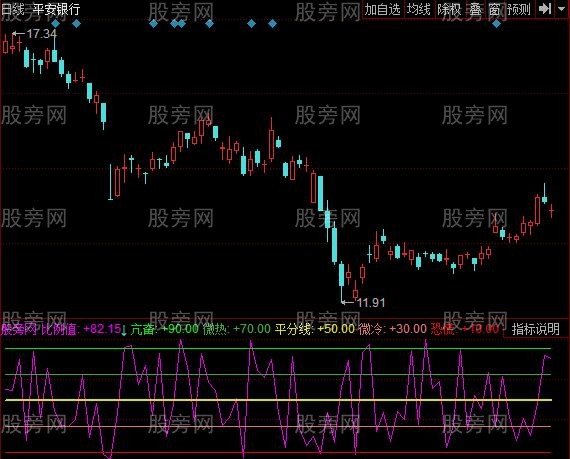This screenshot has width=570, height=459.
Task: Click the yellow 平分线 horizontal line
Action: click(x=278, y=400)
